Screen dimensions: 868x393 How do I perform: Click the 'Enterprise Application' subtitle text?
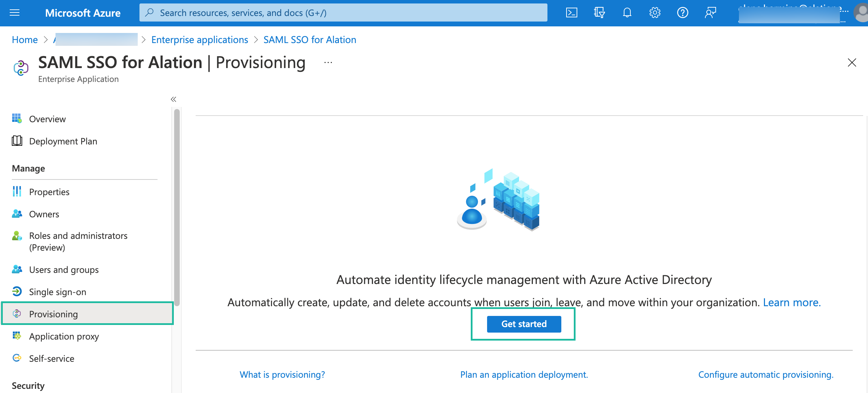tap(78, 79)
